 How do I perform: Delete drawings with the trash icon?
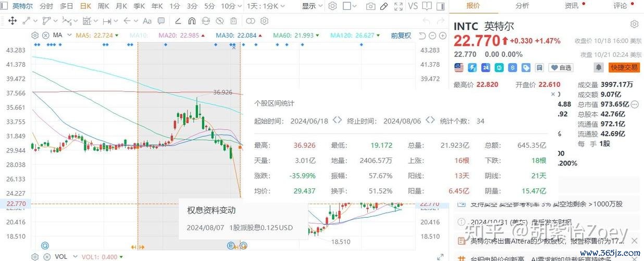click(x=232, y=21)
